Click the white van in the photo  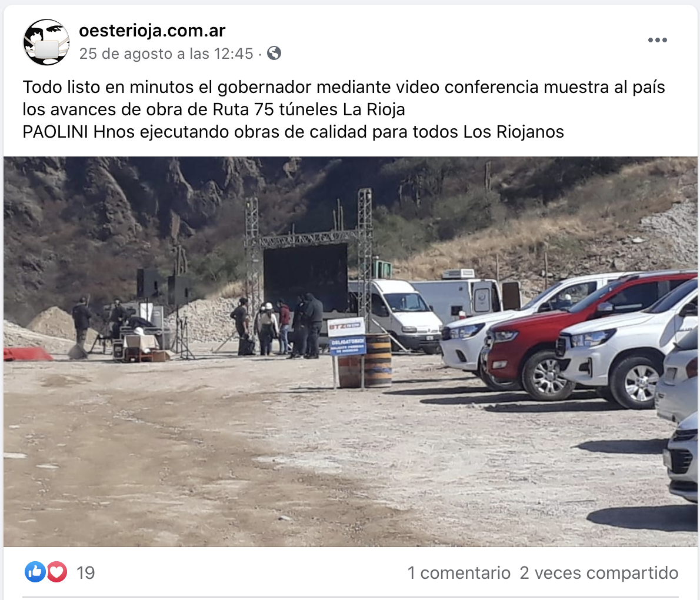[x=396, y=315]
